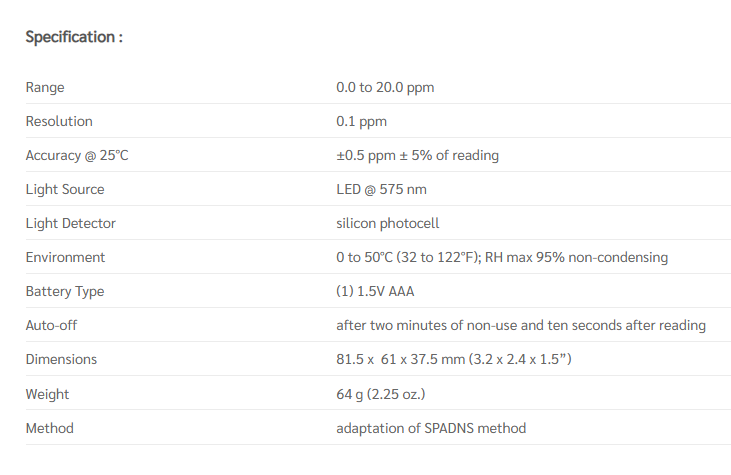Click the Resolution row label
The height and width of the screenshot is (475, 731).
pos(59,122)
